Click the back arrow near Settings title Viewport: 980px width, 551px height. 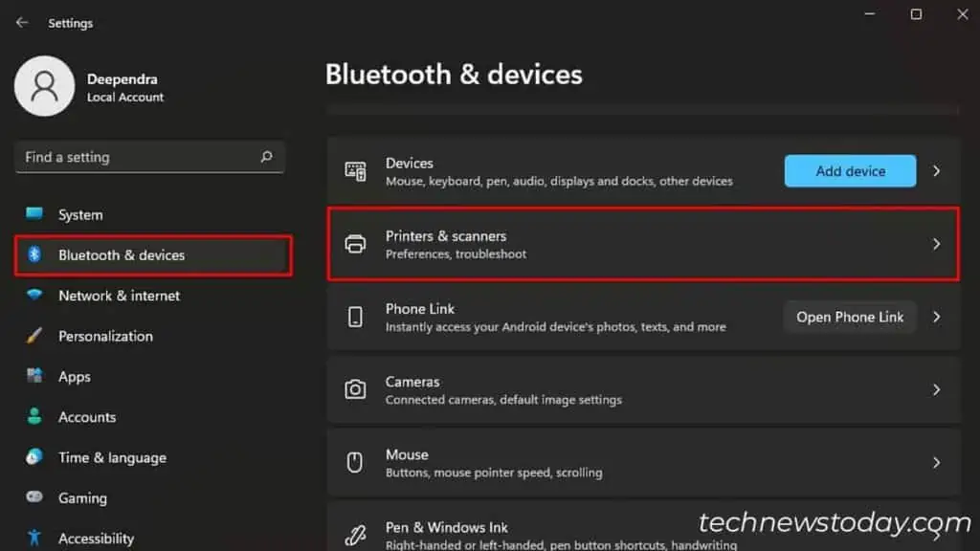tap(21, 22)
